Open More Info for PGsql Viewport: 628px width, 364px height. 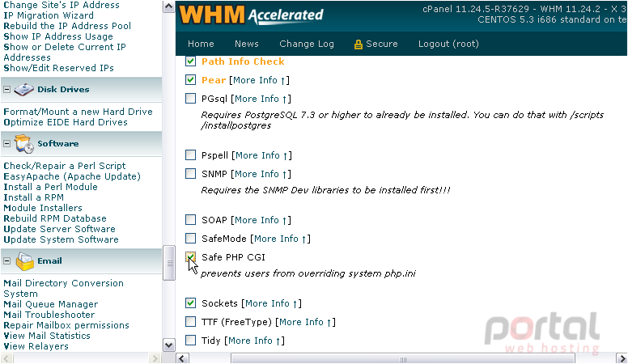(x=261, y=99)
